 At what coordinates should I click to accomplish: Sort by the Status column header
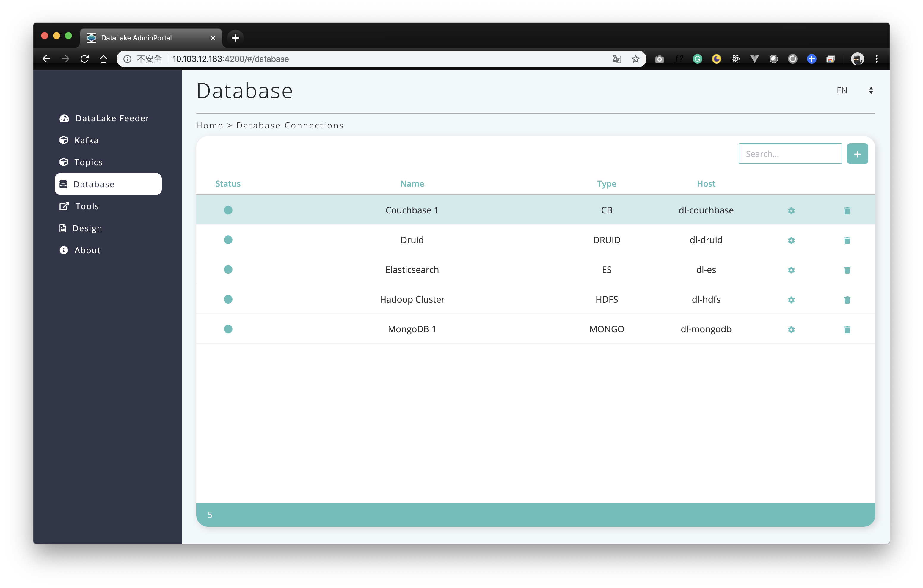coord(228,184)
